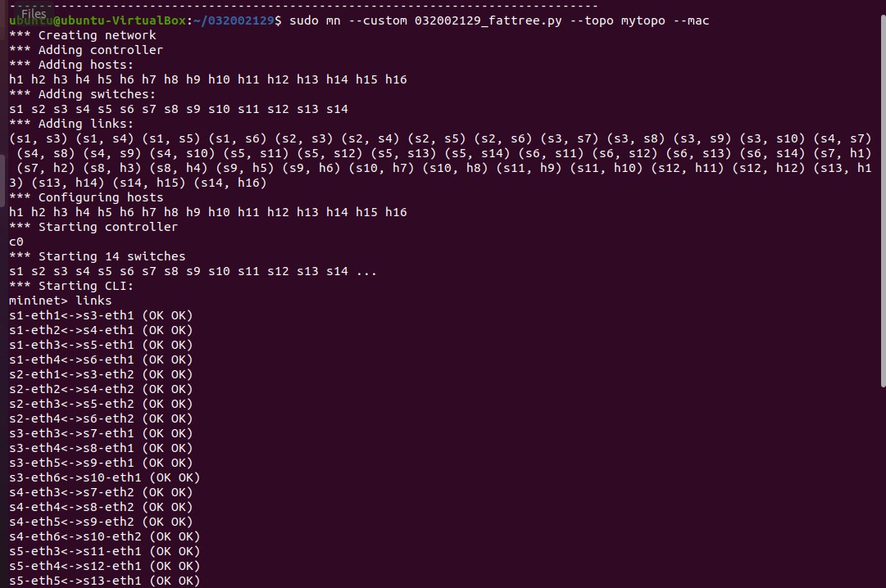Click the s4-eth6<->s10-eth2 link line
The height and width of the screenshot is (588, 886).
point(104,536)
